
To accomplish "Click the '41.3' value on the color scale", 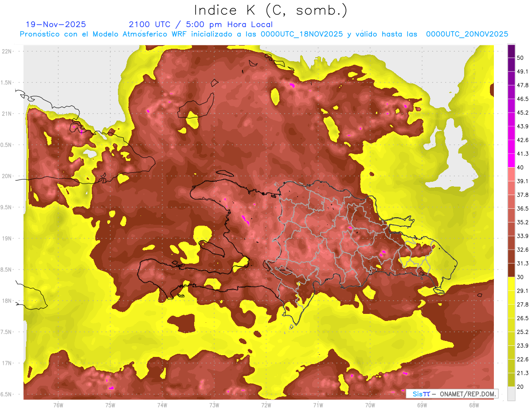I will click(522, 154).
